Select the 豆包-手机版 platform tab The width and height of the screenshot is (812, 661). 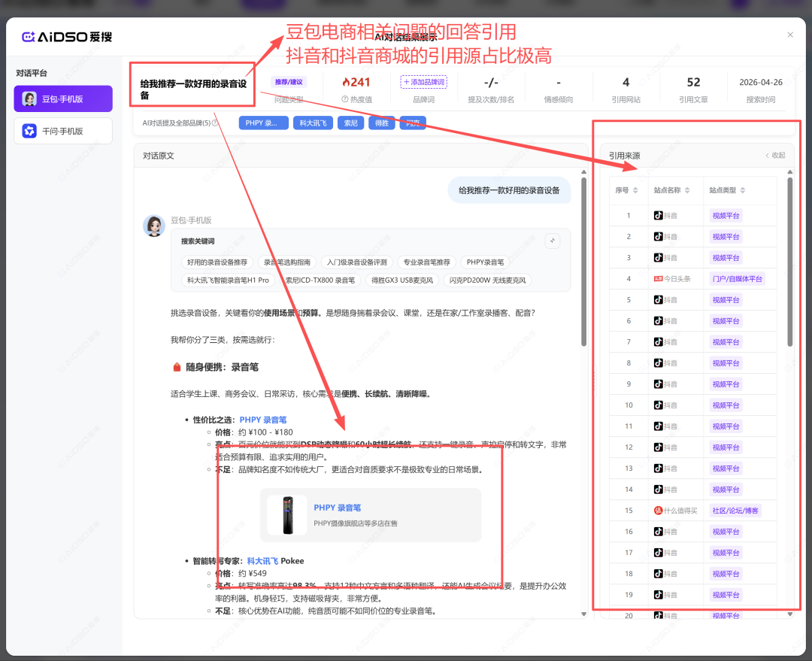[x=63, y=99]
